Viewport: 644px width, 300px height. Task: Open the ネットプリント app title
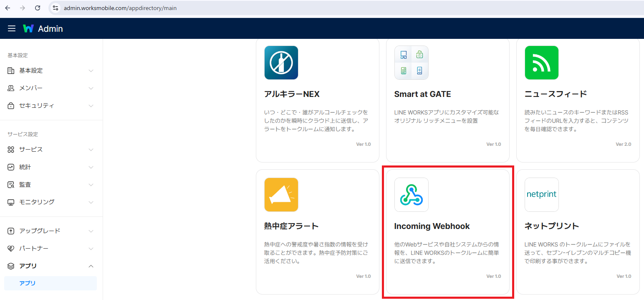[x=552, y=226]
